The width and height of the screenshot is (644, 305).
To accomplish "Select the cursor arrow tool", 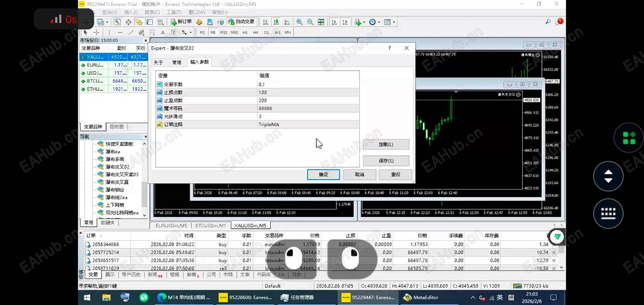I will (85, 32).
